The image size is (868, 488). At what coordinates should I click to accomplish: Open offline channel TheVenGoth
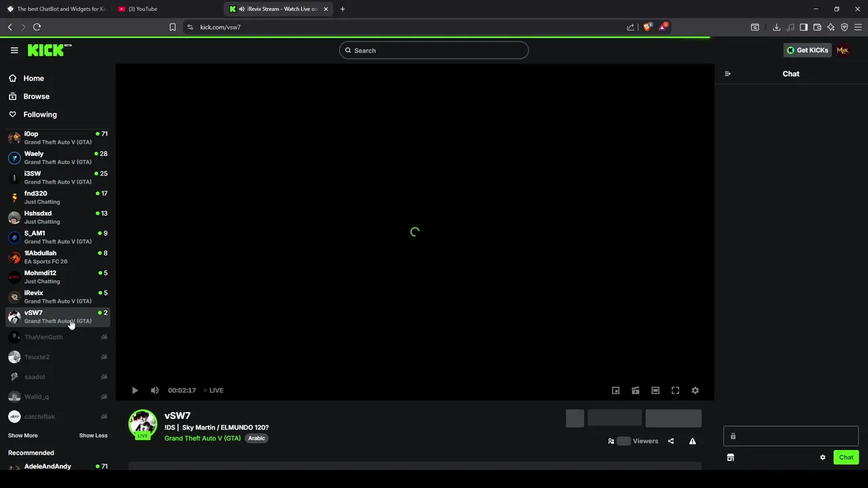coord(58,337)
